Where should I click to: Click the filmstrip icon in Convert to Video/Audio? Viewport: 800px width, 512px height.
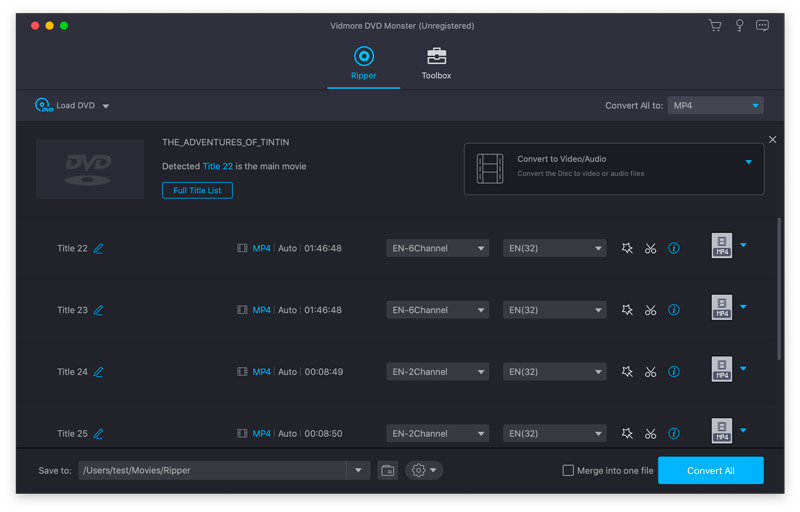tap(490, 168)
